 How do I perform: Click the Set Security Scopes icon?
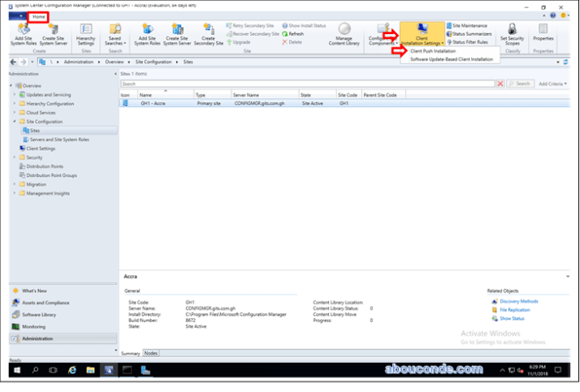512,33
